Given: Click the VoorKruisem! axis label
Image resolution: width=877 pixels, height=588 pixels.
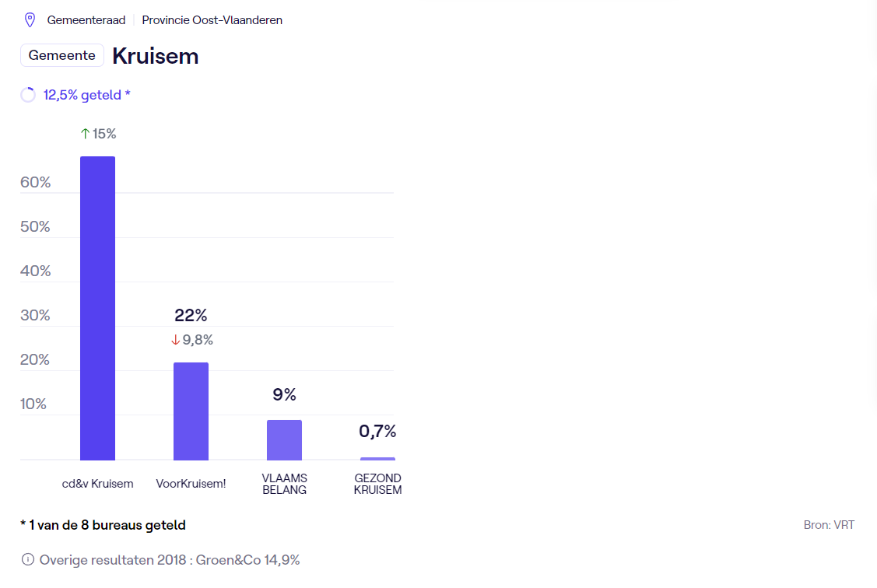Looking at the screenshot, I should [x=191, y=484].
